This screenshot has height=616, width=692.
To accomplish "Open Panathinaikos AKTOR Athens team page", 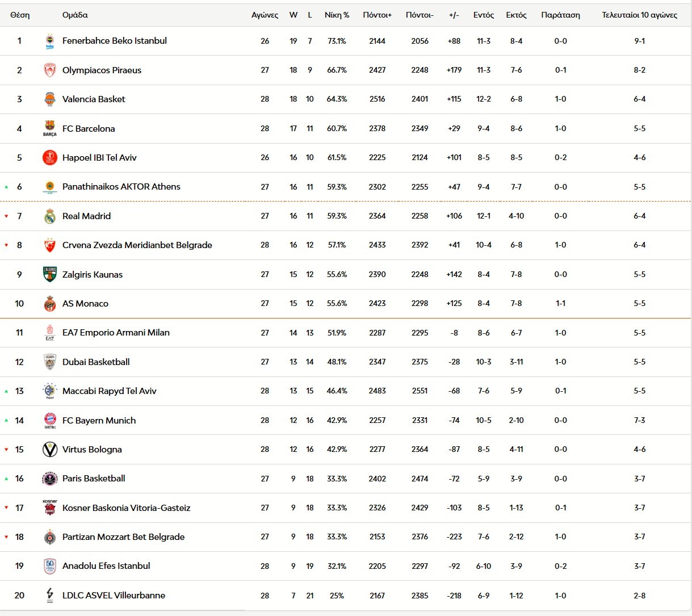I will point(121,187).
